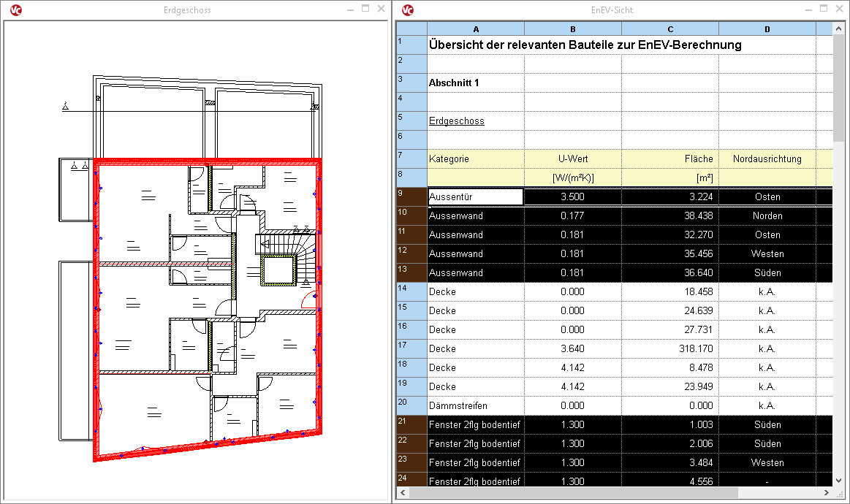Viewport: 850px width, 504px height.
Task: Click the green-outlined elevator shaft in plan
Action: pos(278,270)
